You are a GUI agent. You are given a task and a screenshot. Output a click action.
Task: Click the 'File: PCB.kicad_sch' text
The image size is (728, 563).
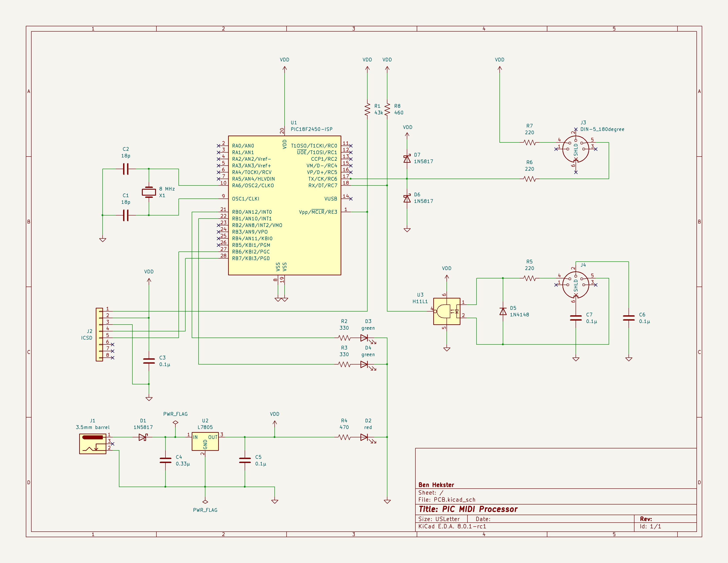pyautogui.click(x=447, y=500)
